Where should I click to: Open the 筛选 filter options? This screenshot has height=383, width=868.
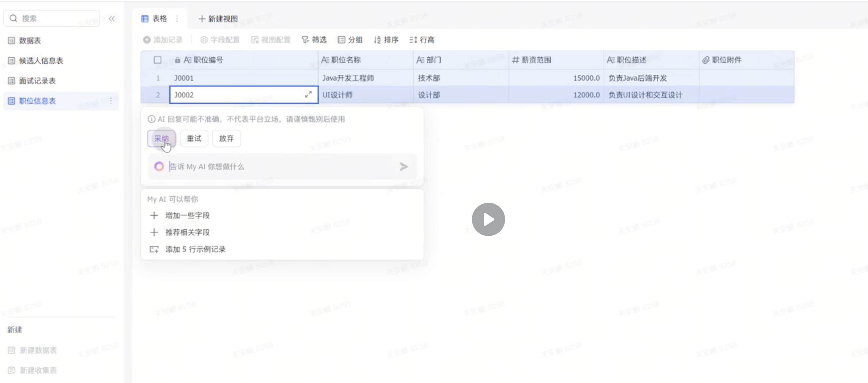[314, 40]
